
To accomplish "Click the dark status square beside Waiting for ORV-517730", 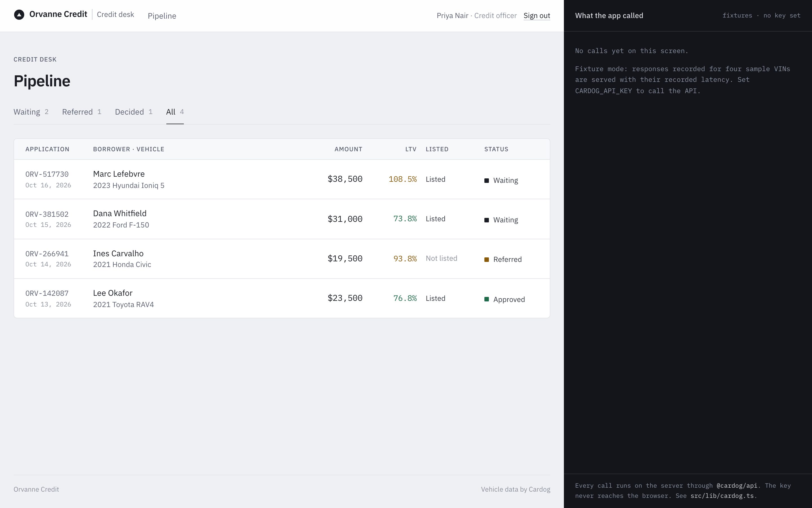I will coord(487,180).
